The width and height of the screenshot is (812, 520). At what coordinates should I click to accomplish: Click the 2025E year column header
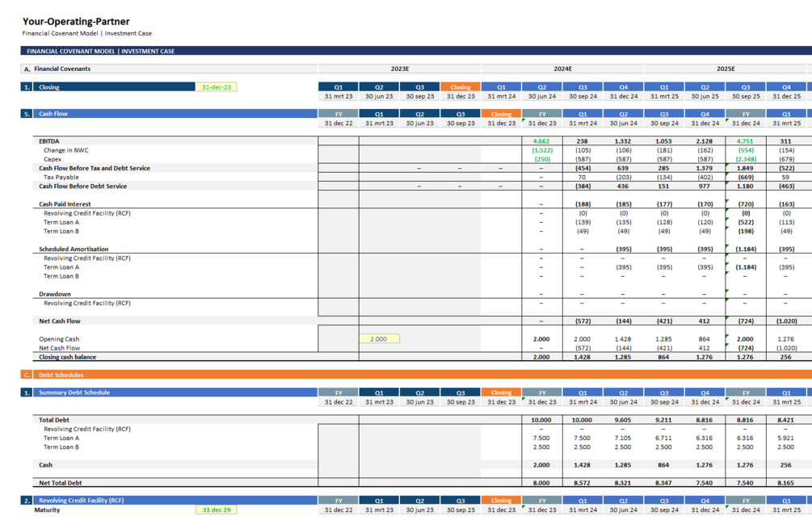[726, 69]
